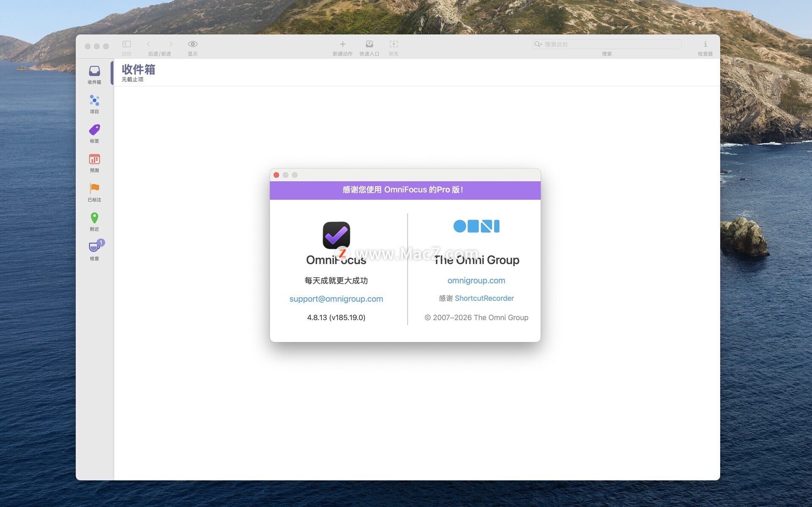Open the Inbox perspective (收件箱) in sidebar
This screenshot has height=507, width=812.
[x=94, y=74]
